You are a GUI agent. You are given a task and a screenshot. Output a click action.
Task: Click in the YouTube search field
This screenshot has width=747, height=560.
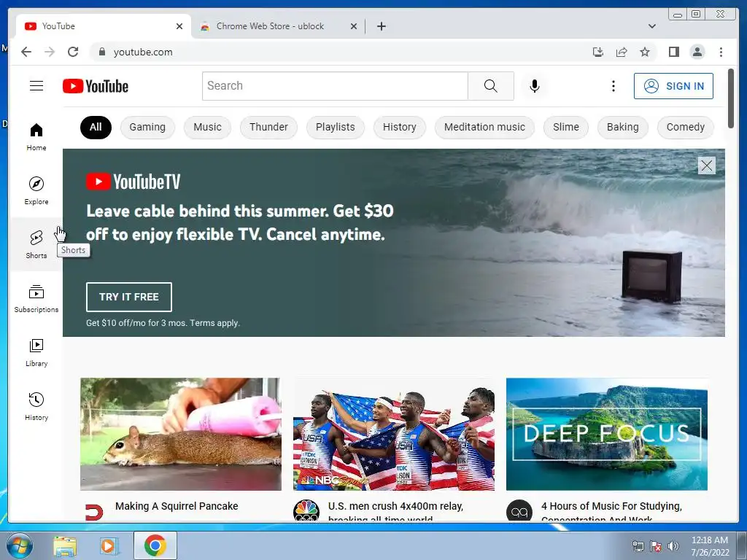pos(335,86)
